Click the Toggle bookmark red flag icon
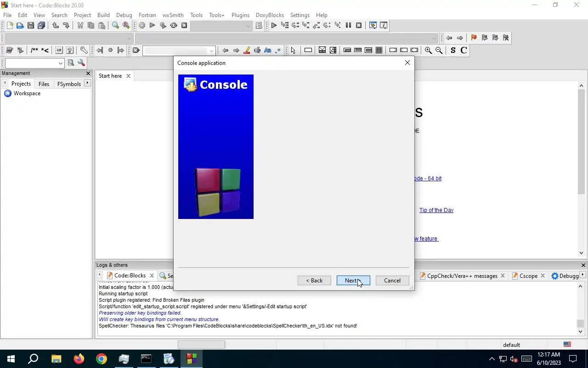Image resolution: width=588 pixels, height=368 pixels. (474, 38)
